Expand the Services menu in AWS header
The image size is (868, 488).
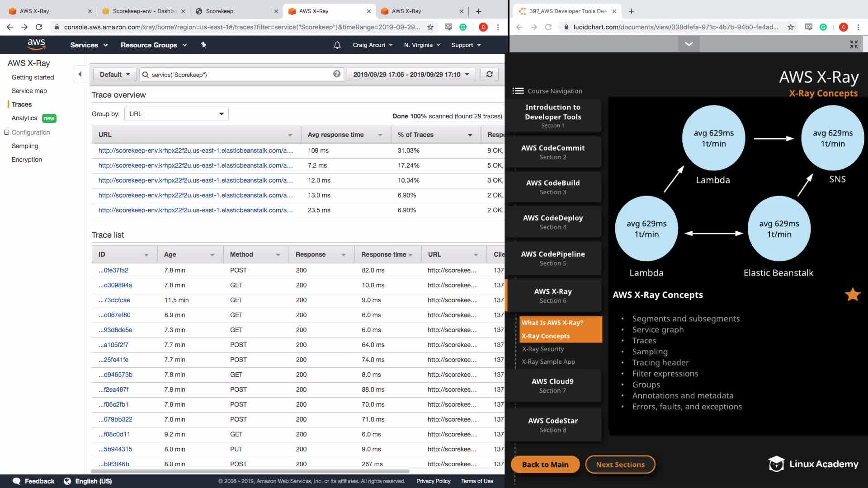click(x=89, y=45)
